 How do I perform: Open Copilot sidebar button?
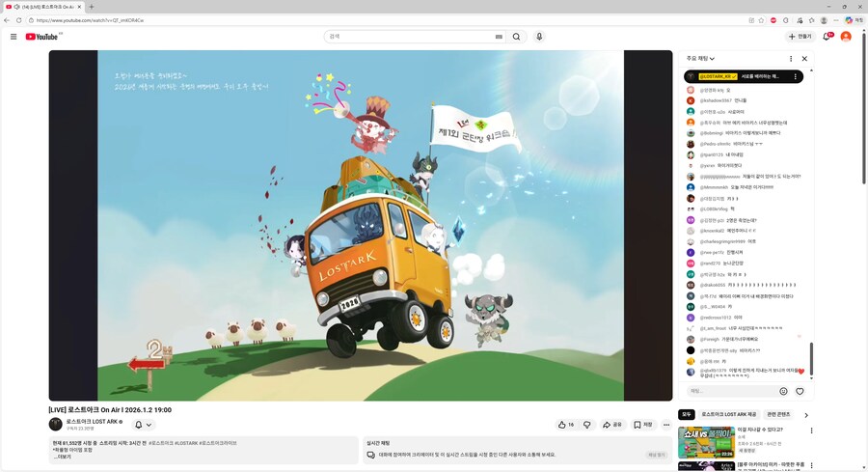click(854, 20)
